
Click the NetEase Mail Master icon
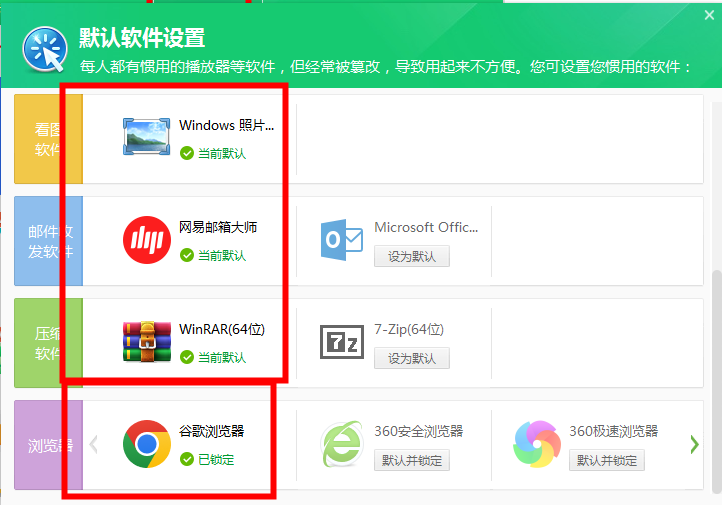pos(147,240)
